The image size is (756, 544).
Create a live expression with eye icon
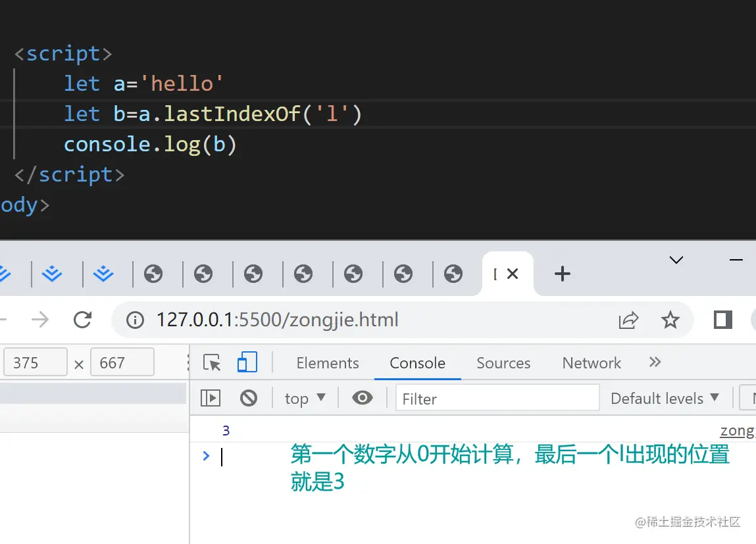pos(362,398)
